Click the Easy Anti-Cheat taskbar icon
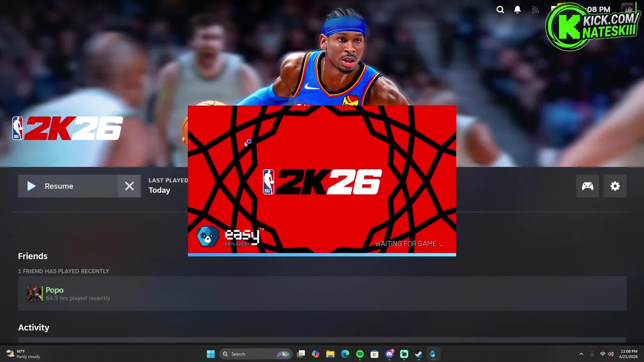Image resolution: width=644 pixels, height=362 pixels. click(x=433, y=354)
